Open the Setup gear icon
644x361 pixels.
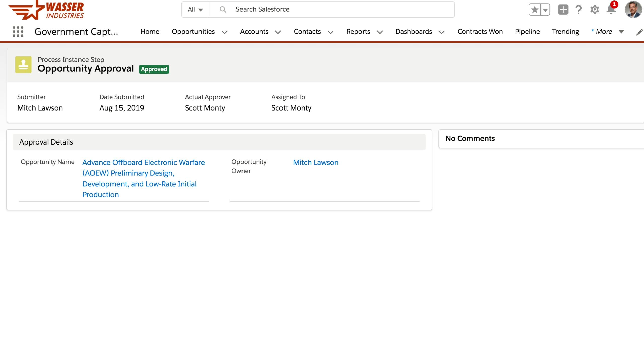pos(595,10)
